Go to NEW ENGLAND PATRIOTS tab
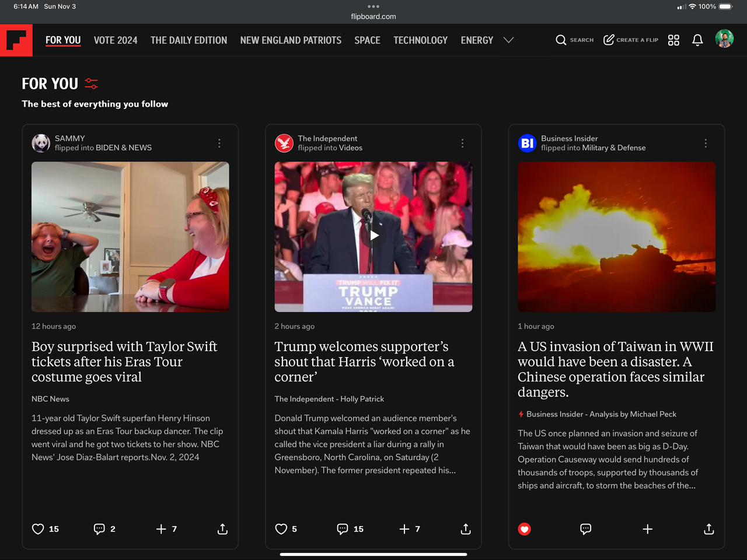 [291, 40]
